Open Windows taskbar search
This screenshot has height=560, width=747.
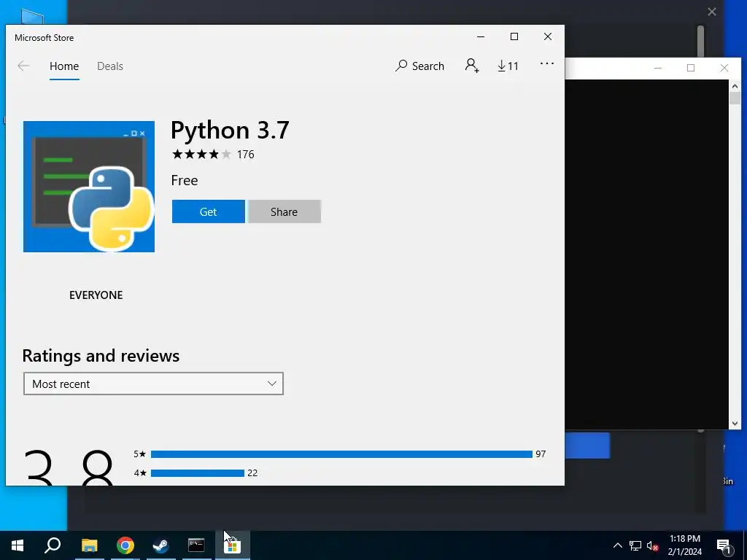pos(53,545)
